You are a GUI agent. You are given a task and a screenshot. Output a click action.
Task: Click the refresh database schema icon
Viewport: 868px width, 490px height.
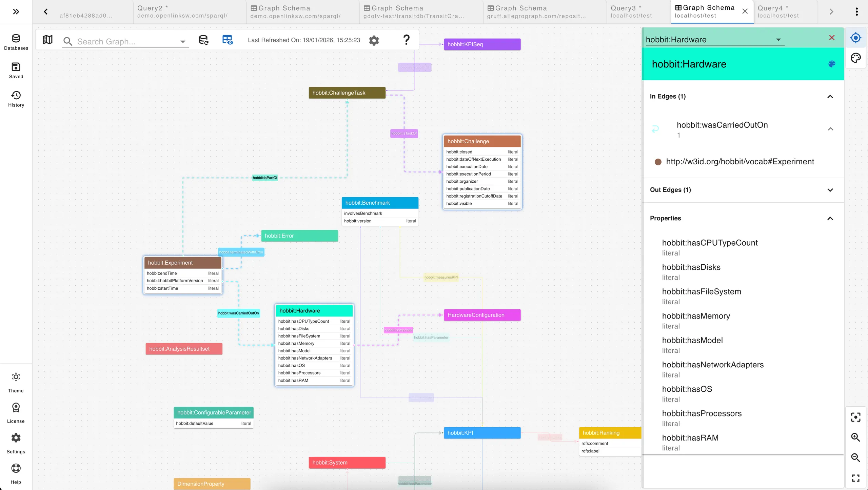(x=203, y=40)
